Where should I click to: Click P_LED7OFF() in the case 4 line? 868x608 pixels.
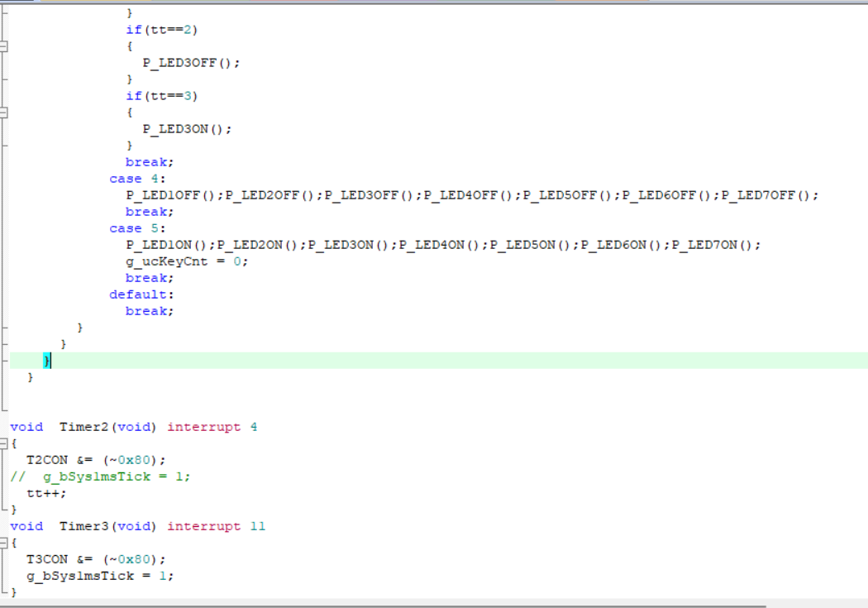(x=769, y=195)
